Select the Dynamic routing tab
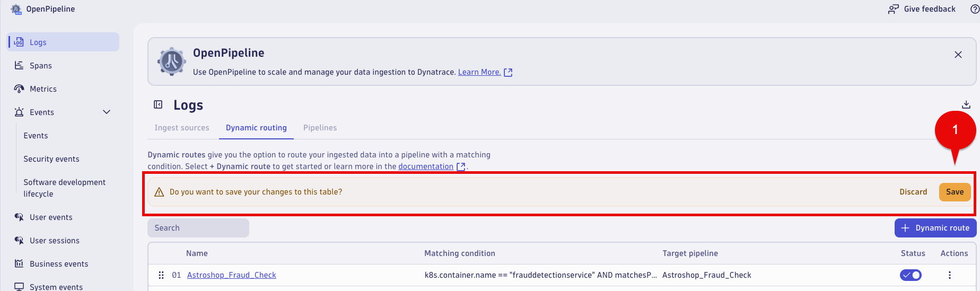 [x=256, y=128]
